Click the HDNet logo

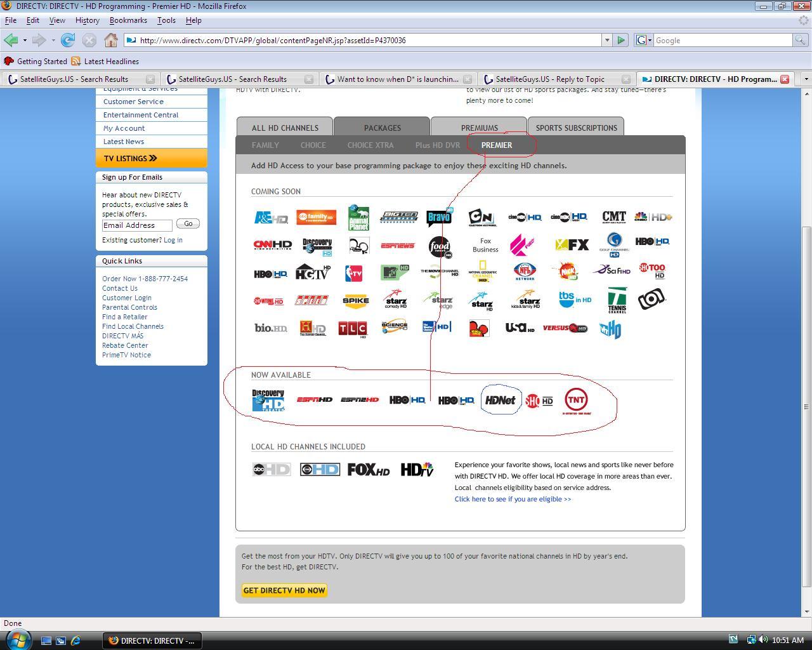pyautogui.click(x=501, y=400)
